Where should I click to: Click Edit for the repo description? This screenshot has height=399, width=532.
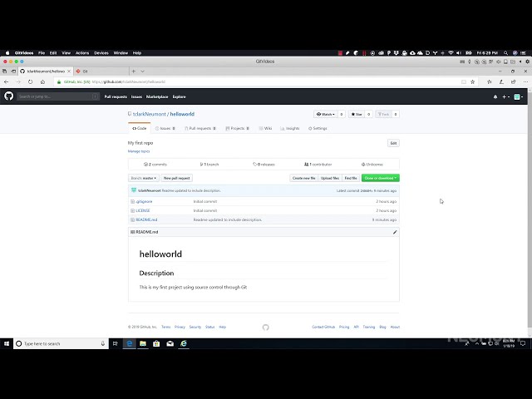tap(393, 143)
